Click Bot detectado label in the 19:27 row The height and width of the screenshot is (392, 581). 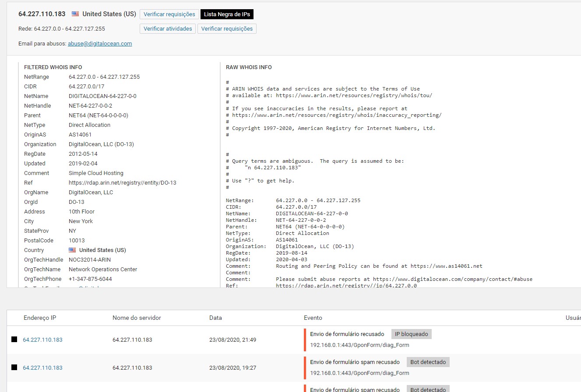click(428, 362)
